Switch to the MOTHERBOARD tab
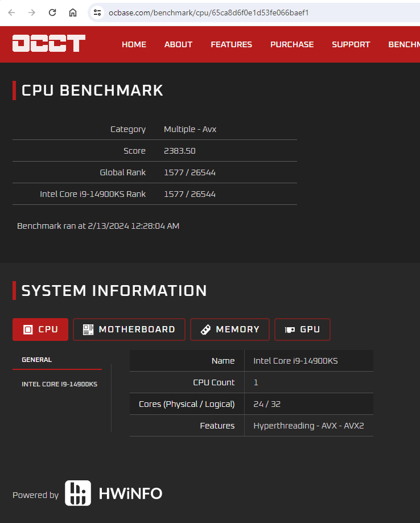The height and width of the screenshot is (523, 420). click(129, 330)
